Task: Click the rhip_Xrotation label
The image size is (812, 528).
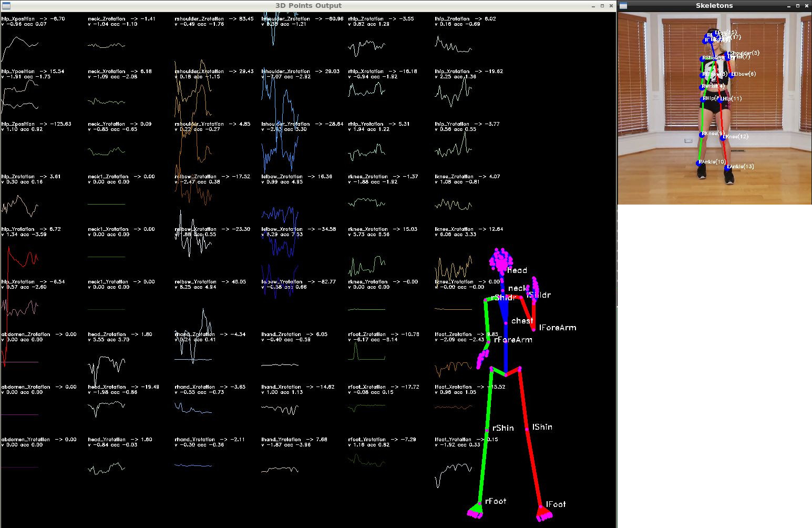Action: pyautogui.click(x=366, y=71)
